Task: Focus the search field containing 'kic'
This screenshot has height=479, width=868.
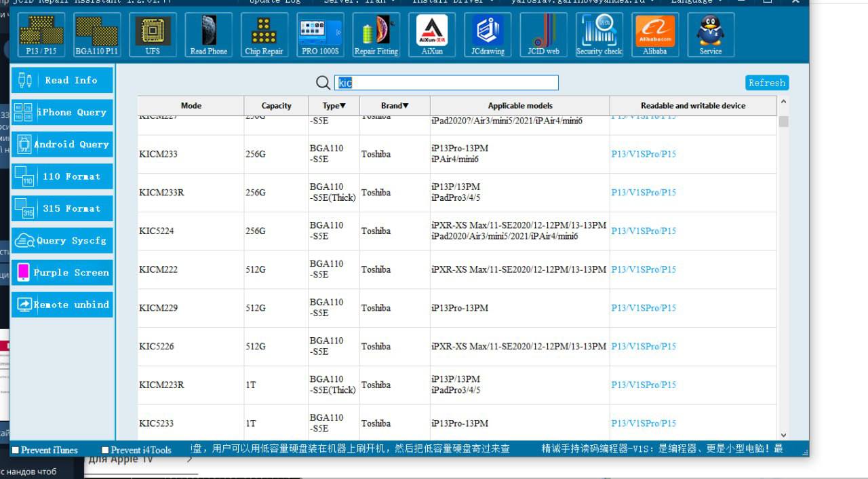Action: (x=446, y=83)
